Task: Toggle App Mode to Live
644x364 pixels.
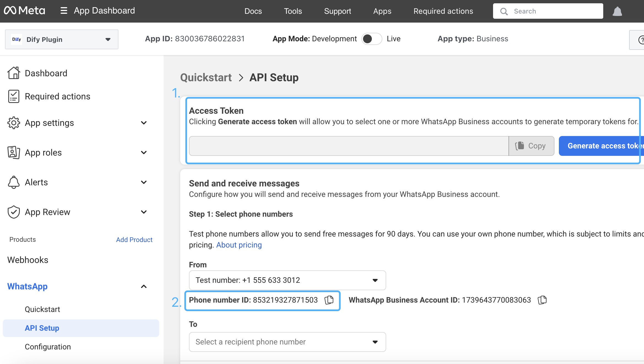Action: pos(372,39)
